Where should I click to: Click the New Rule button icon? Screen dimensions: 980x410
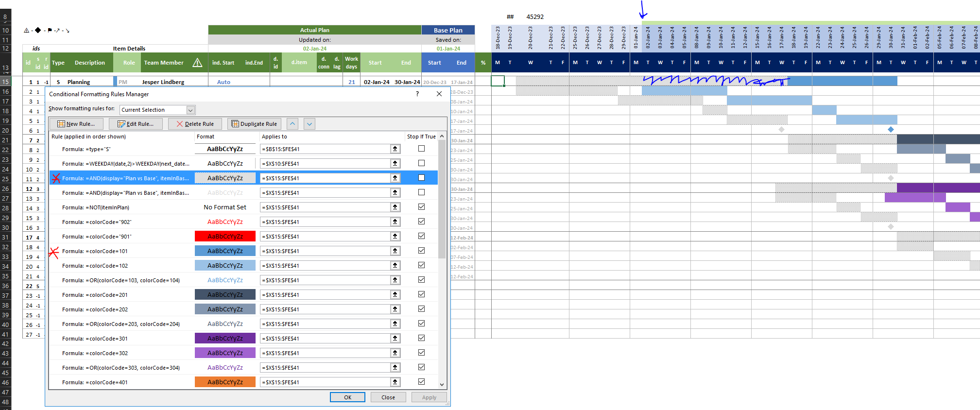pyautogui.click(x=61, y=124)
